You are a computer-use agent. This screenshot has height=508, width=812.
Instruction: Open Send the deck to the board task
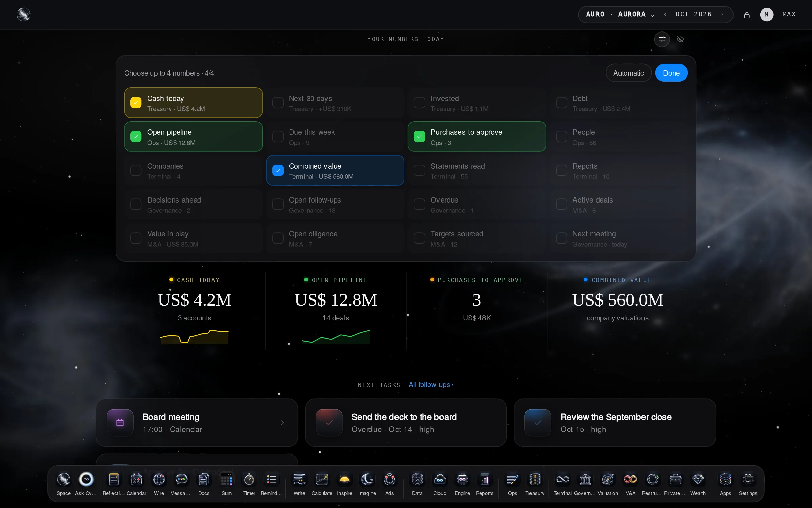(x=406, y=423)
